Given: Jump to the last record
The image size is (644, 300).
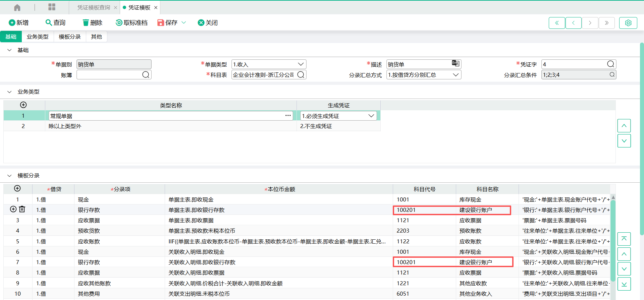Looking at the screenshot, I should (x=607, y=23).
